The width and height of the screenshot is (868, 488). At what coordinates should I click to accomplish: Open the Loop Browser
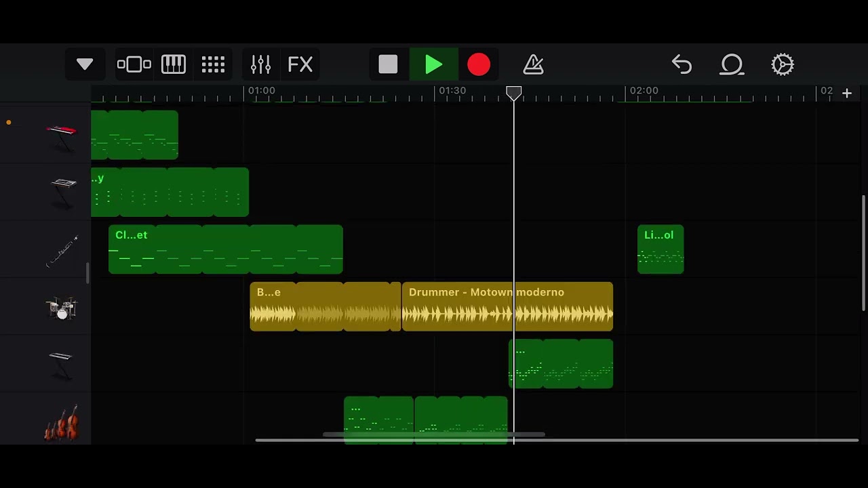click(732, 64)
